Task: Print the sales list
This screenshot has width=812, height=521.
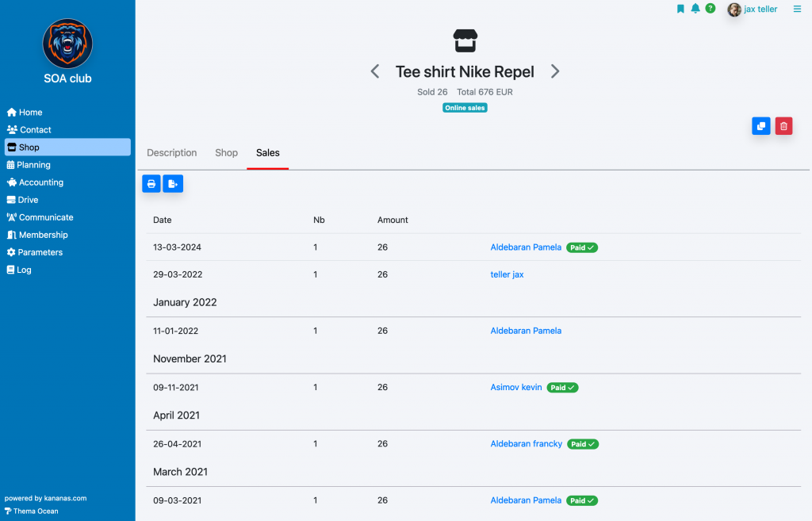Action: (x=151, y=184)
